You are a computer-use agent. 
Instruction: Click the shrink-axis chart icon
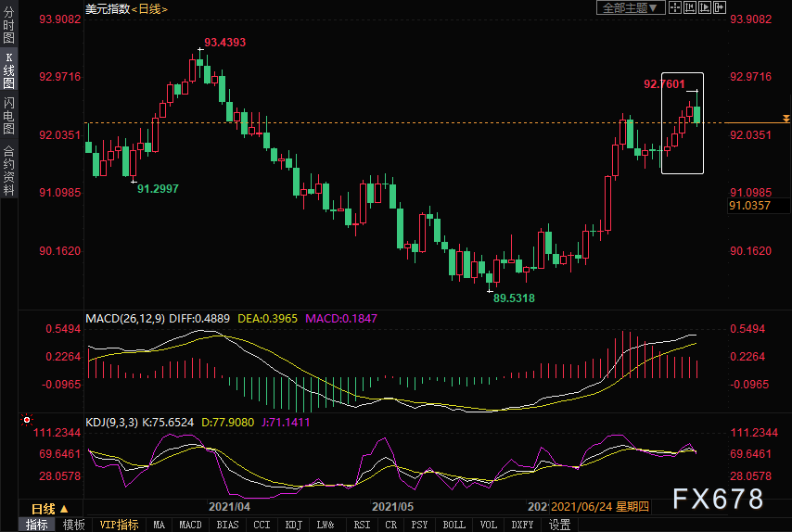pyautogui.click(x=689, y=7)
